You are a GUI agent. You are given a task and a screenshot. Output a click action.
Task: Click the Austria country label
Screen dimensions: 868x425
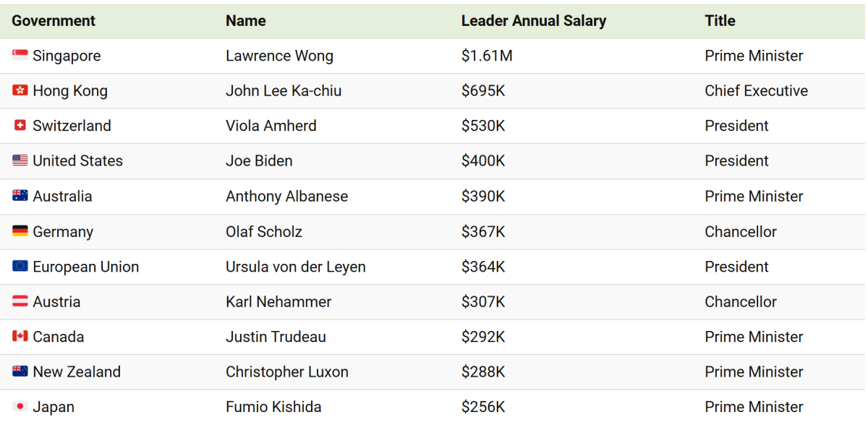[56, 301]
